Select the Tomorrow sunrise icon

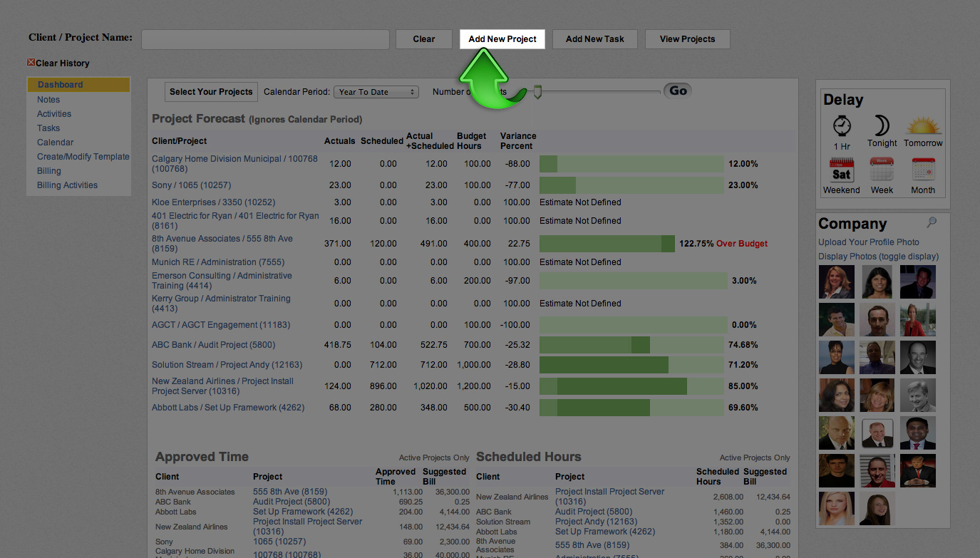point(923,127)
